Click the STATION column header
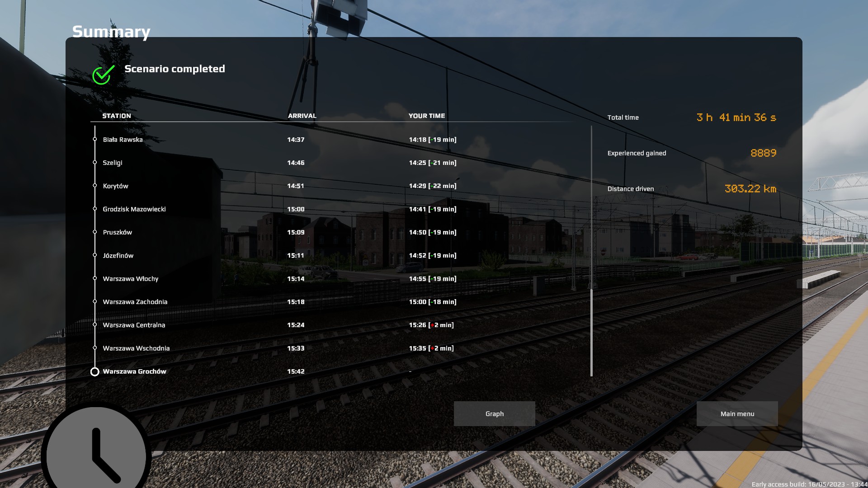Viewport: 868px width, 488px height. coord(117,116)
